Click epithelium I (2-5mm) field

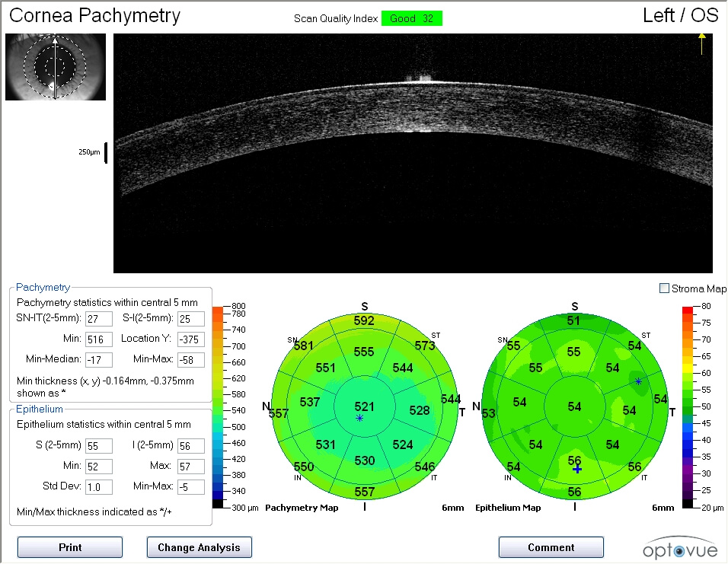[x=191, y=446]
